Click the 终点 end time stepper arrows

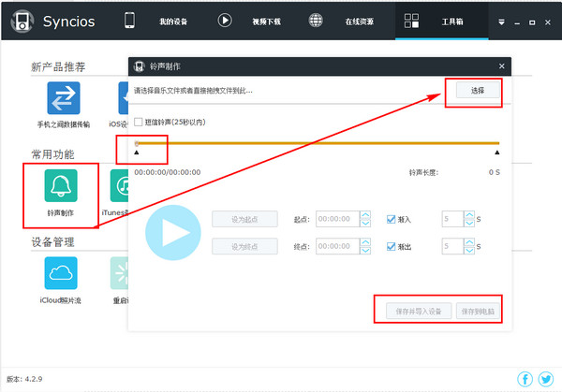(365, 246)
